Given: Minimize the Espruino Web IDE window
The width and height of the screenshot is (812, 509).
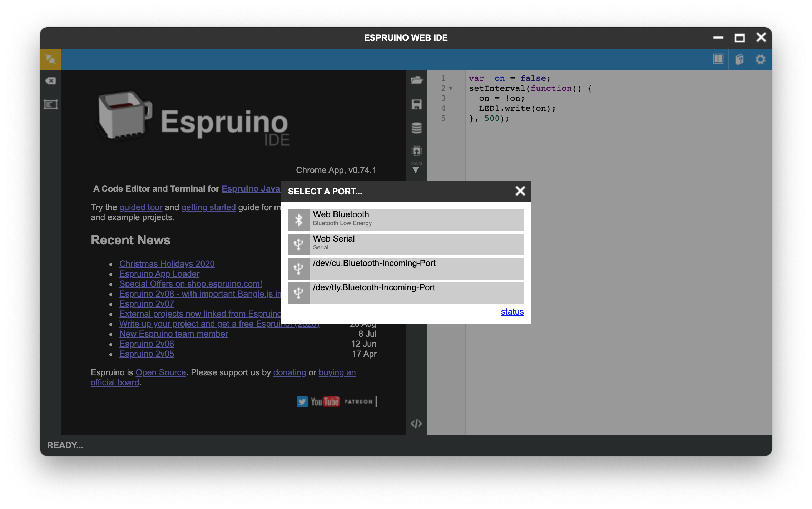Looking at the screenshot, I should (x=718, y=38).
